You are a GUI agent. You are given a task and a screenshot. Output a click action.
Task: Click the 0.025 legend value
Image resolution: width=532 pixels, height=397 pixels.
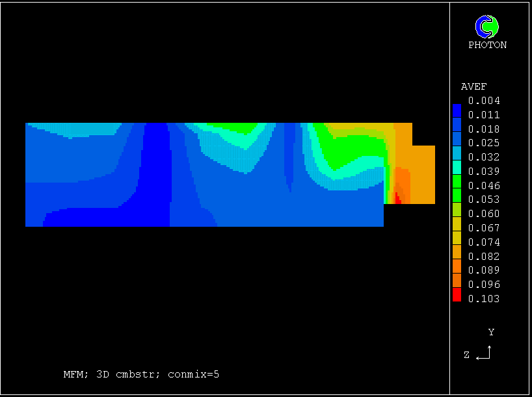coord(484,143)
